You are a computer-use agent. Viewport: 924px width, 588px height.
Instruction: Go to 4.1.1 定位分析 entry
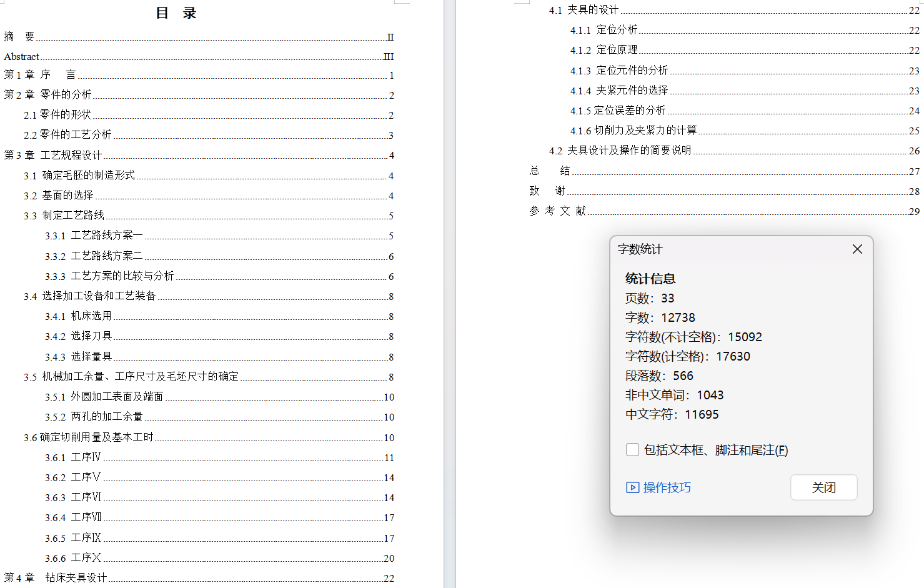745,30
